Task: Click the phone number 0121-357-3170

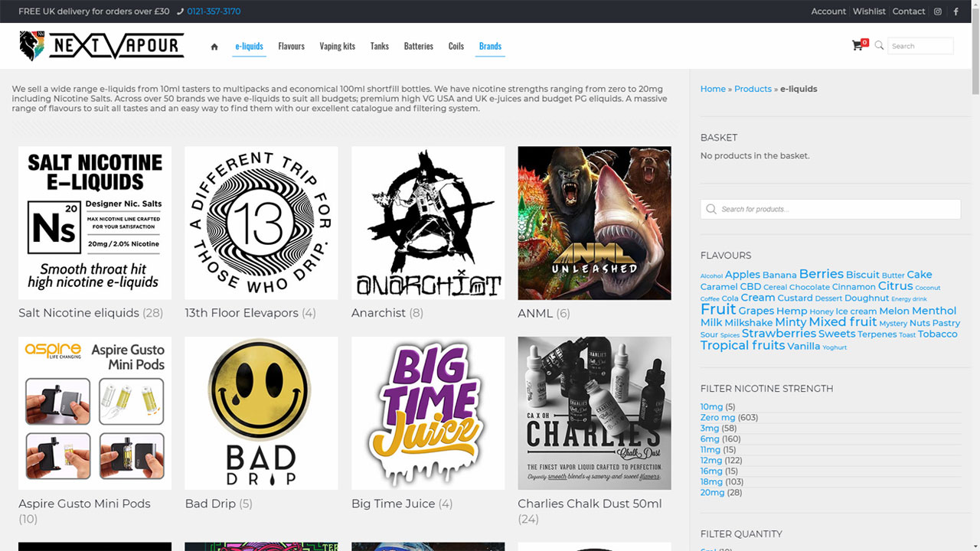Action: point(214,11)
